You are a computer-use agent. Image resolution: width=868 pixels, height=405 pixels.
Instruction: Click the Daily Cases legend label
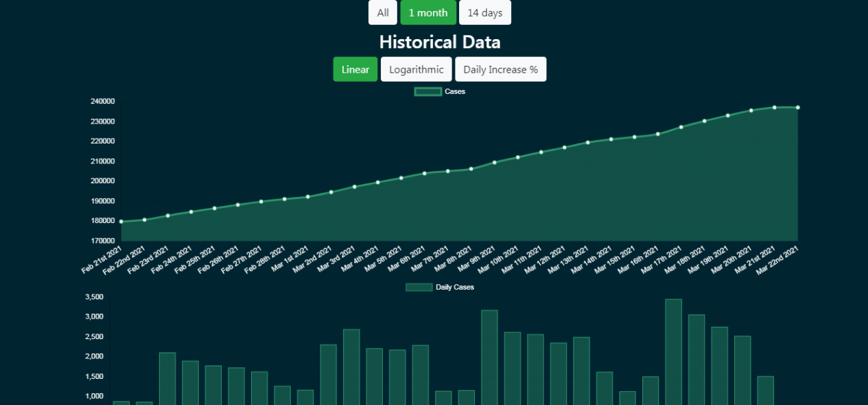tap(455, 287)
